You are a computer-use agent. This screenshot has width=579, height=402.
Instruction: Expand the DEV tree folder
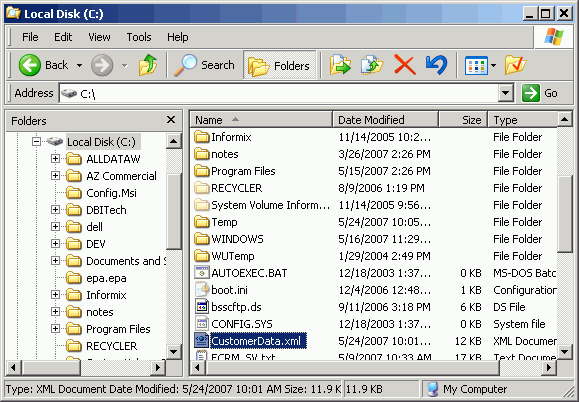pos(55,244)
